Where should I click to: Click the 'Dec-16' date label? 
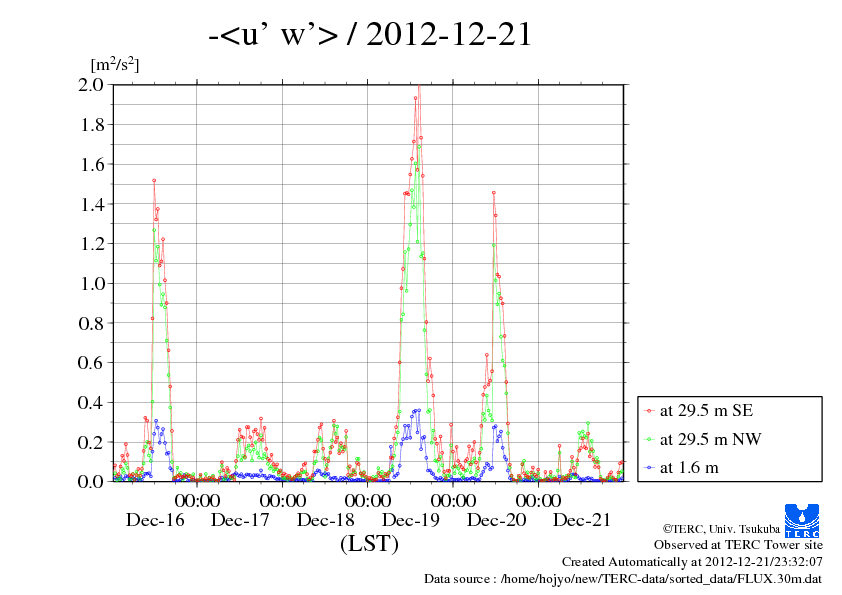point(155,520)
